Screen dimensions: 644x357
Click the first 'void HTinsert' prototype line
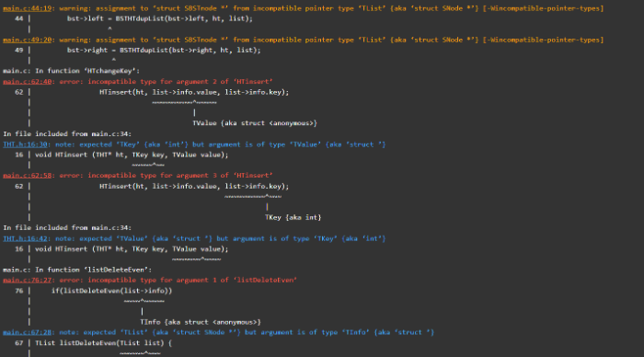point(132,155)
